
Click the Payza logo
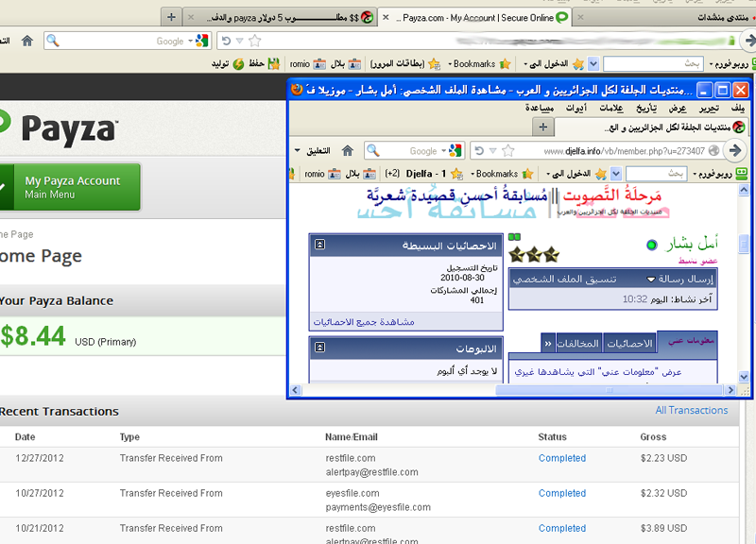pyautogui.click(x=58, y=127)
